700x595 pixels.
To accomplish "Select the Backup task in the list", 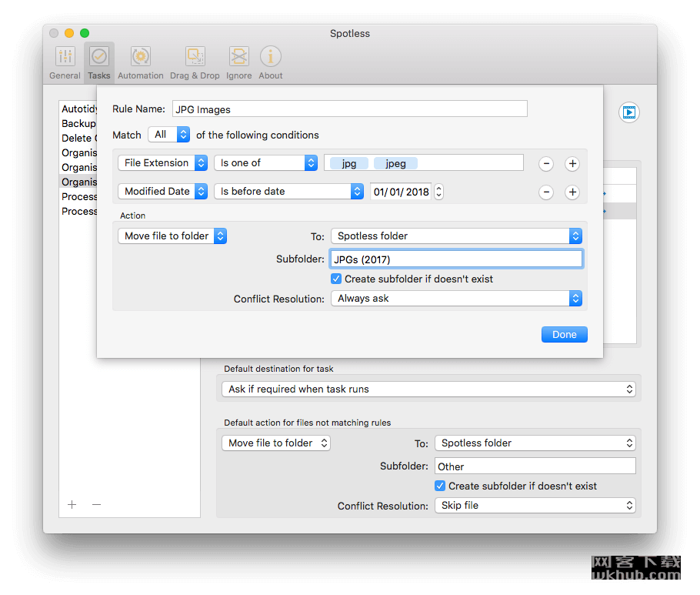I will [78, 124].
